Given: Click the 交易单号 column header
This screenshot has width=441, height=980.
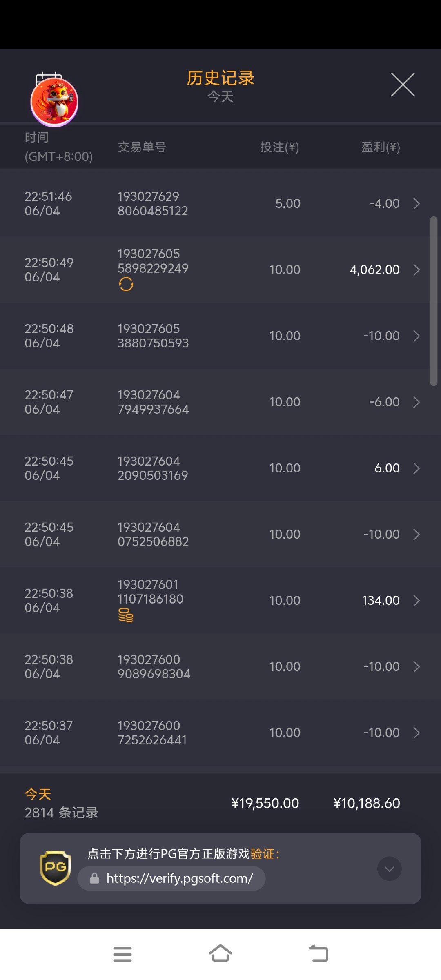Looking at the screenshot, I should [142, 147].
